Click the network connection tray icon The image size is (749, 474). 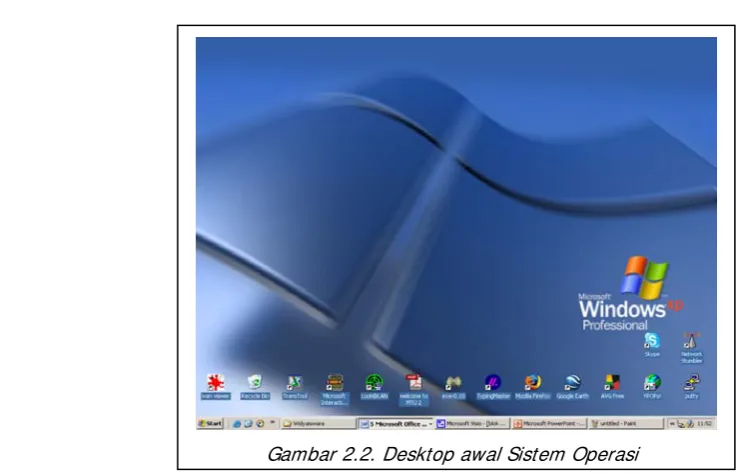(x=681, y=424)
